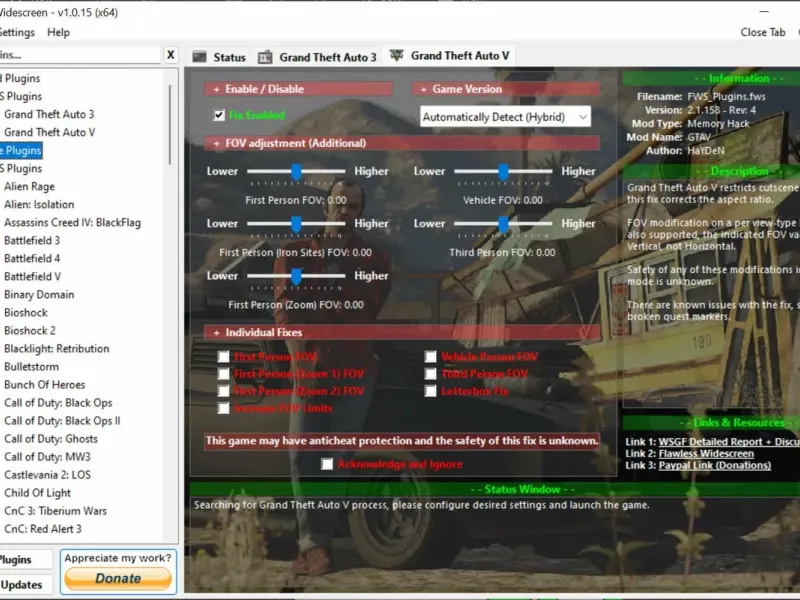Check the Letterbox Fix box
Image resolution: width=800 pixels, height=600 pixels.
click(431, 391)
